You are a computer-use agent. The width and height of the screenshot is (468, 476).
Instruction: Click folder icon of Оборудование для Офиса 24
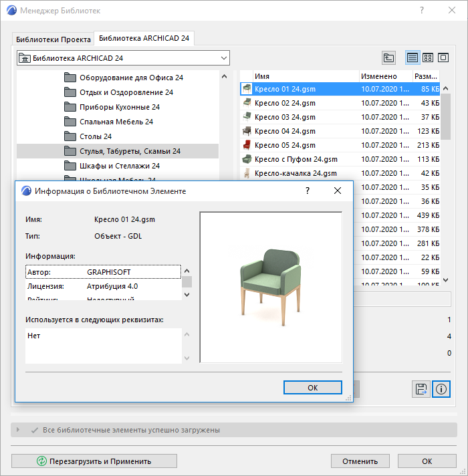[70, 78]
